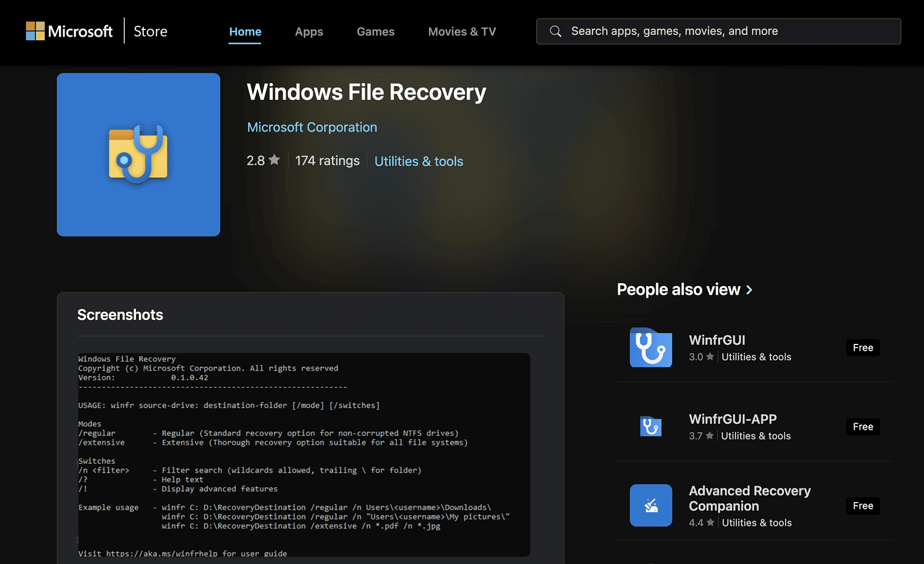Click the star beside WinfrGUI's 3.0 rating
Image resolution: width=924 pixels, height=564 pixels.
pyautogui.click(x=710, y=357)
